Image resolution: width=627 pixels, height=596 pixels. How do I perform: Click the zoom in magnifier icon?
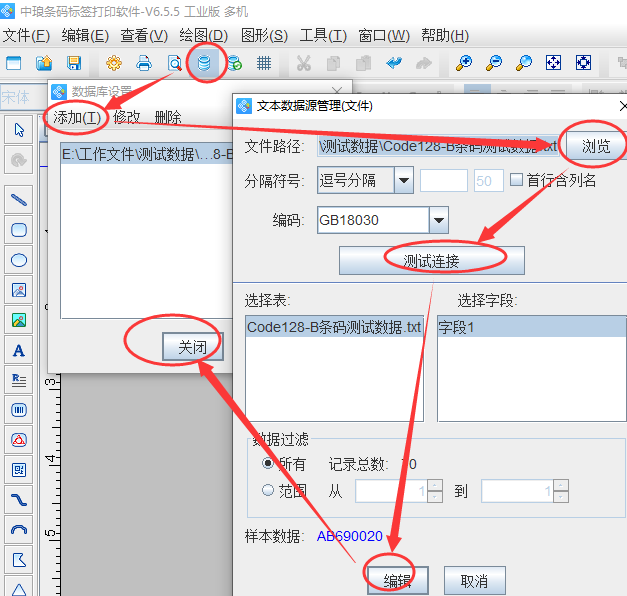pos(463,63)
